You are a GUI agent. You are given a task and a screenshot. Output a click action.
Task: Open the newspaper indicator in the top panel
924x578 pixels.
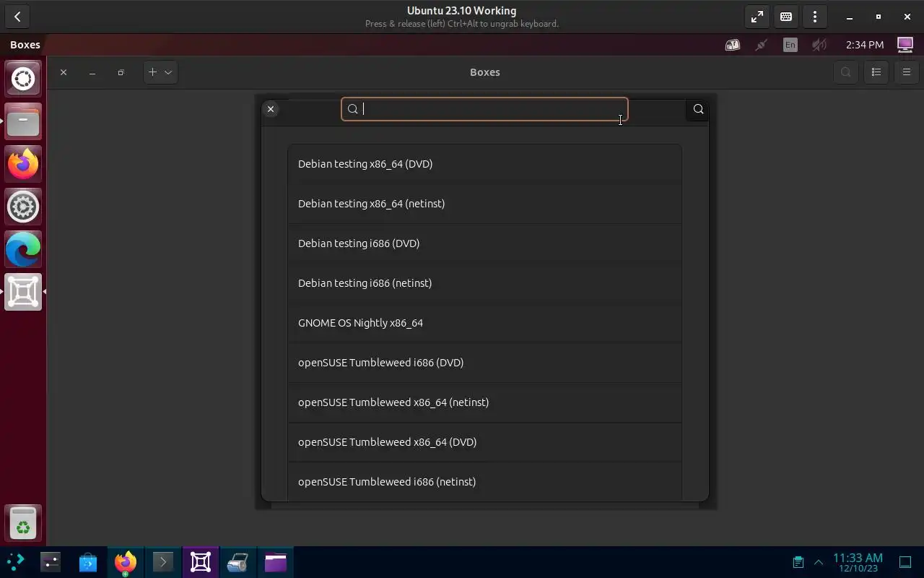(733, 45)
